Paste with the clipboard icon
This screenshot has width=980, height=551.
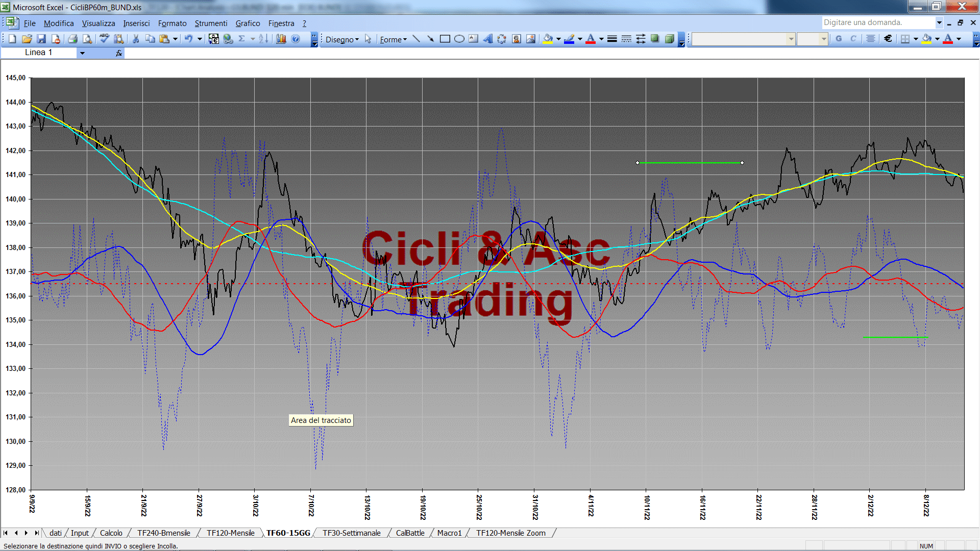pos(164,39)
